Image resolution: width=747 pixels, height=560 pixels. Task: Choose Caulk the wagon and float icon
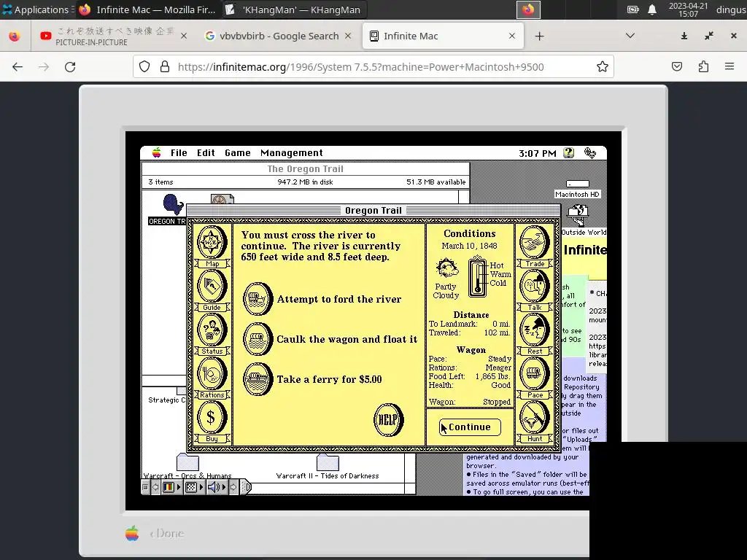click(x=258, y=339)
